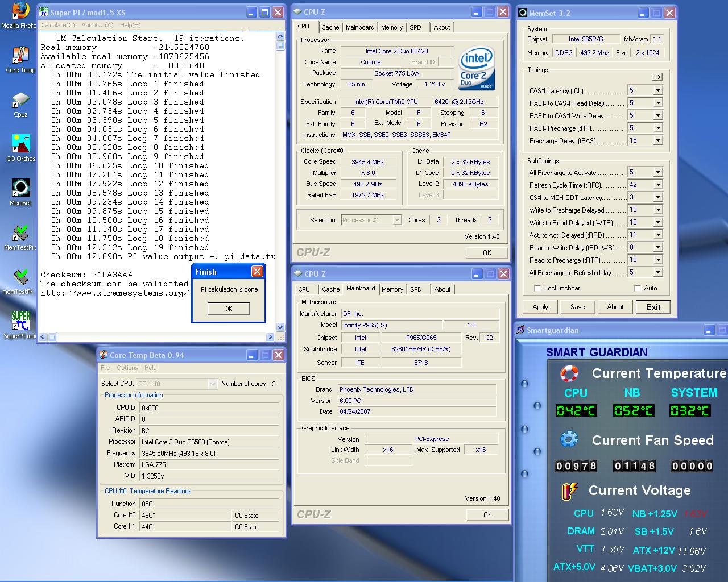
Task: Open the Refresh Cycle Time (tRFC) dropdown
Action: (x=658, y=185)
